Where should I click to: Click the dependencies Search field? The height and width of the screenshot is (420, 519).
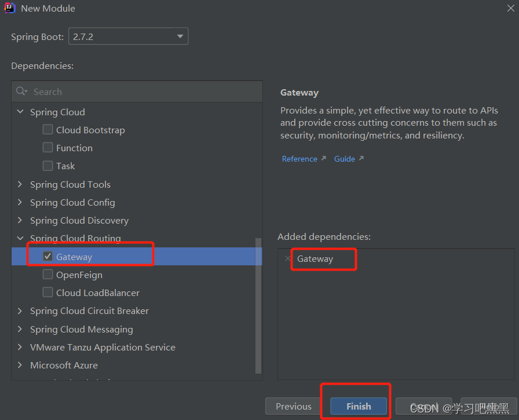click(x=137, y=92)
